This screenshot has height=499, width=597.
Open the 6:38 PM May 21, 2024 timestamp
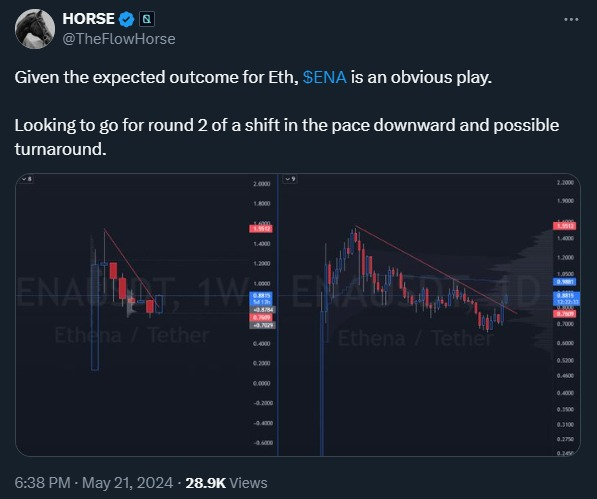coord(93,483)
